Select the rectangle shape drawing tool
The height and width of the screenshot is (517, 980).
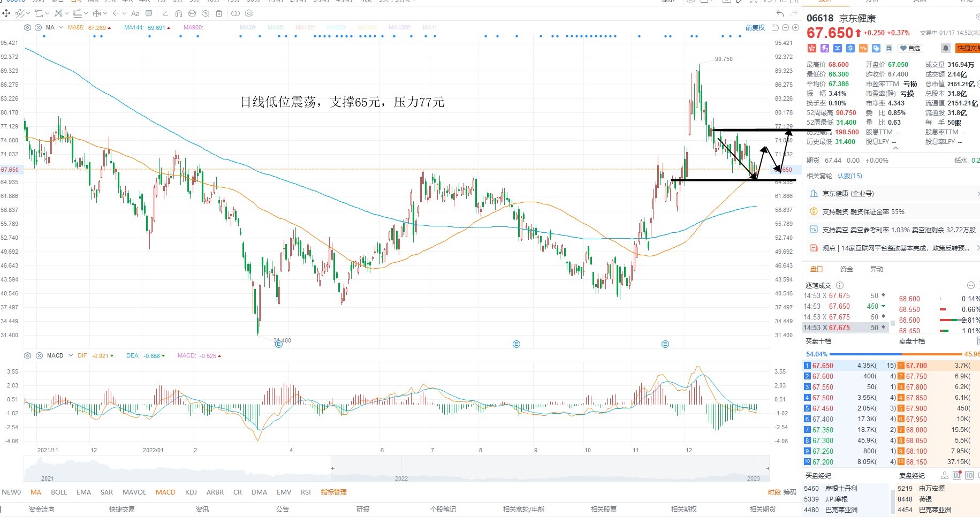click(x=39, y=13)
